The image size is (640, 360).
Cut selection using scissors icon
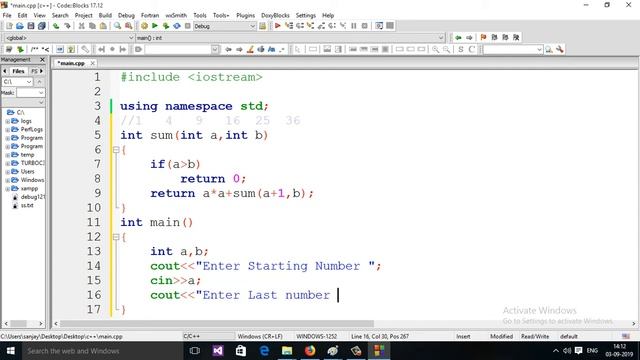coord(82,26)
